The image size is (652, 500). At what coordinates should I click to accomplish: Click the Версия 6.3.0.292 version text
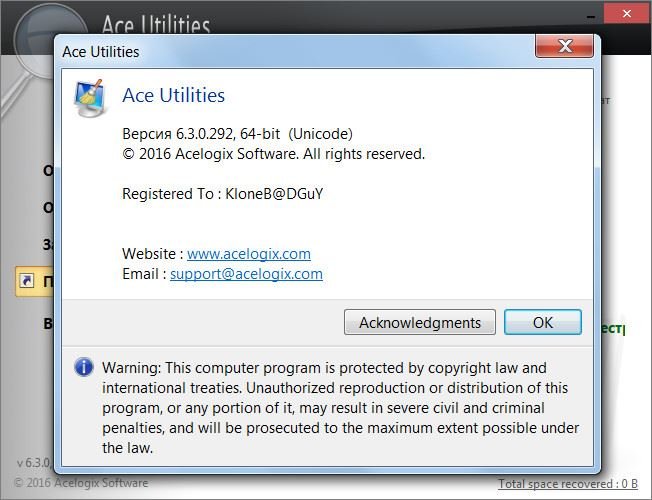click(x=237, y=134)
